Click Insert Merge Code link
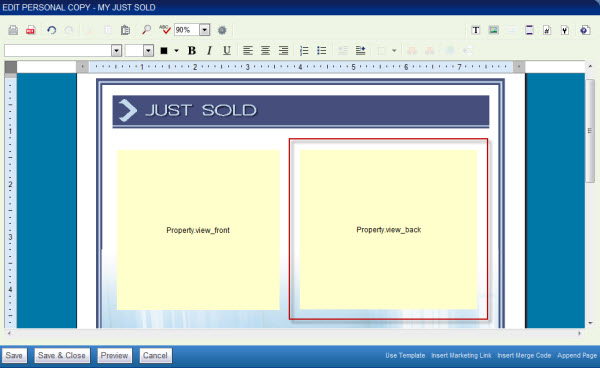600x368 pixels. click(524, 355)
